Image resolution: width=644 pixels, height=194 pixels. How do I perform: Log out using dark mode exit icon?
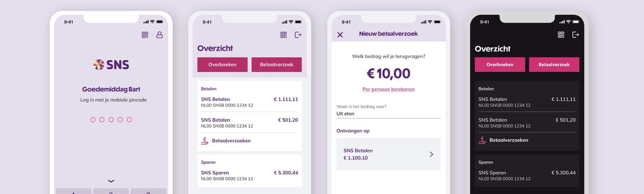575,35
